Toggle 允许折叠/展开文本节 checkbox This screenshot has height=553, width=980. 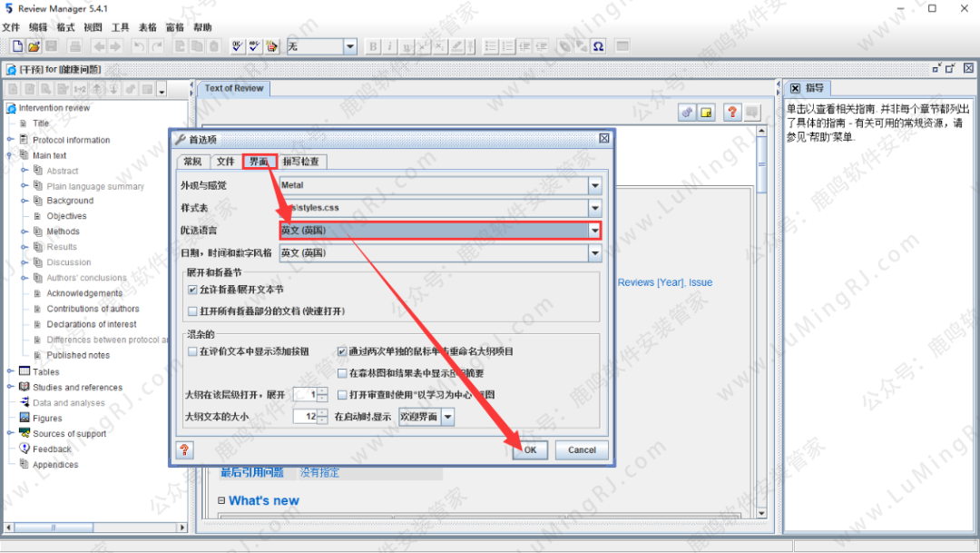click(192, 290)
